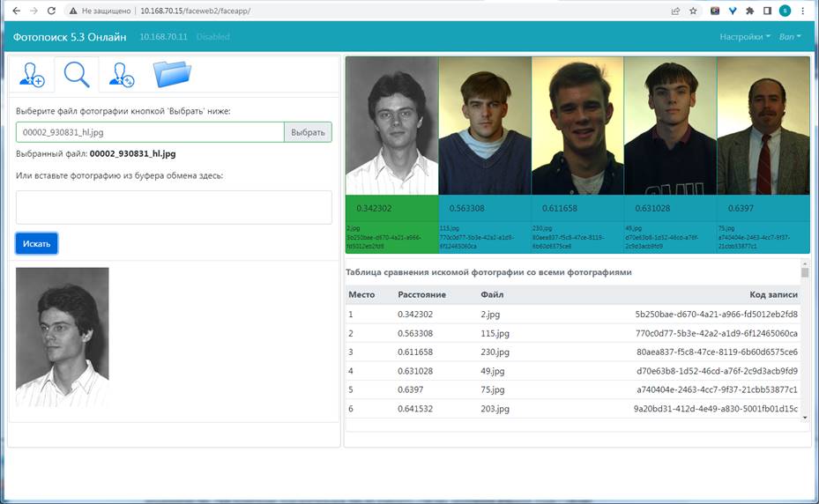Select the top match thumbnail scored 0.342302
The height and width of the screenshot is (504, 819).
(x=391, y=126)
